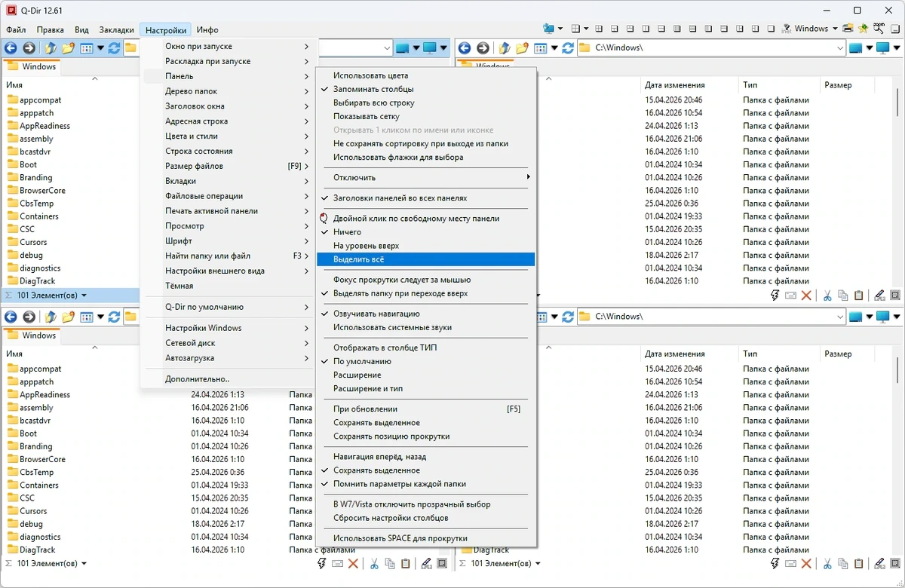
Task: Click select-all grid icon in bottom-right panel
Action: (896, 564)
